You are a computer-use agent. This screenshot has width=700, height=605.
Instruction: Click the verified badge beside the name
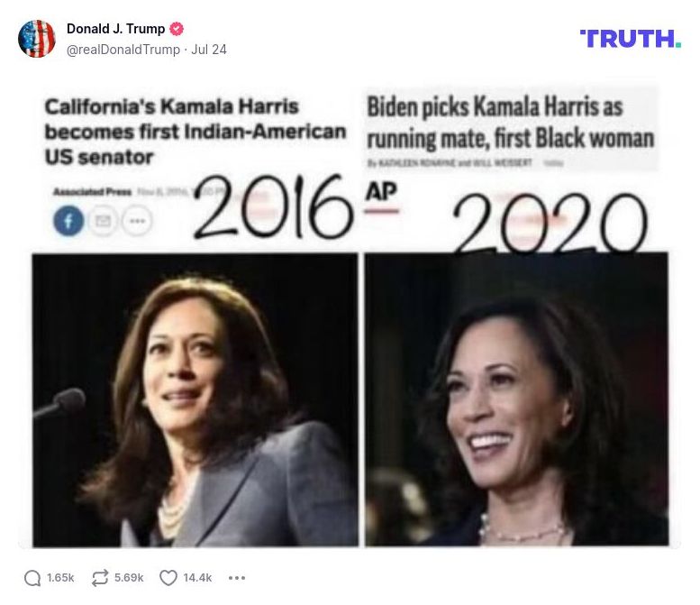point(178,29)
